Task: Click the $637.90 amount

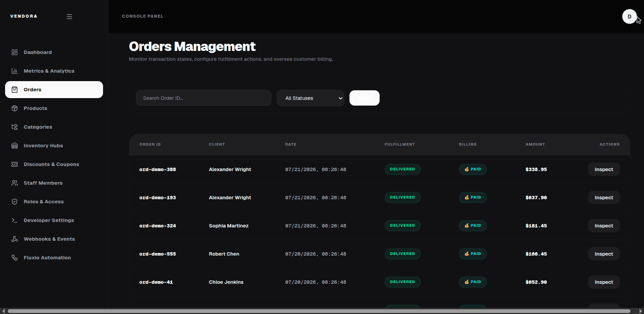Action: click(x=536, y=198)
